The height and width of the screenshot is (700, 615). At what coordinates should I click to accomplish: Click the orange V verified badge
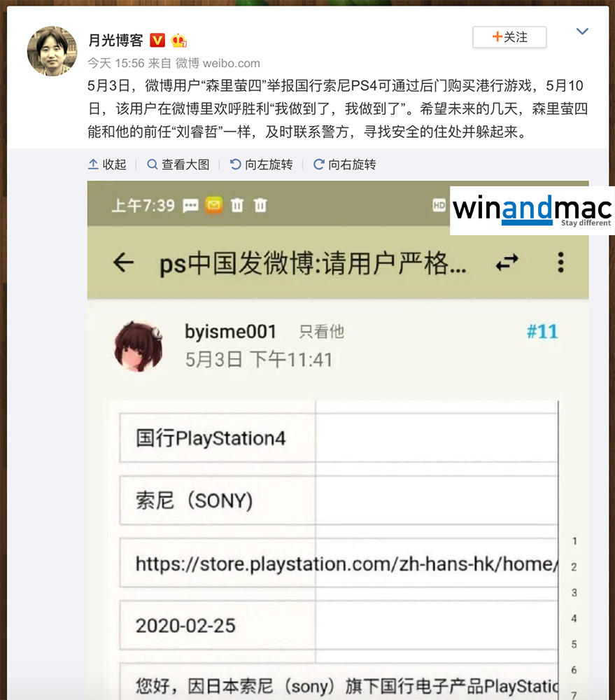coord(157,41)
